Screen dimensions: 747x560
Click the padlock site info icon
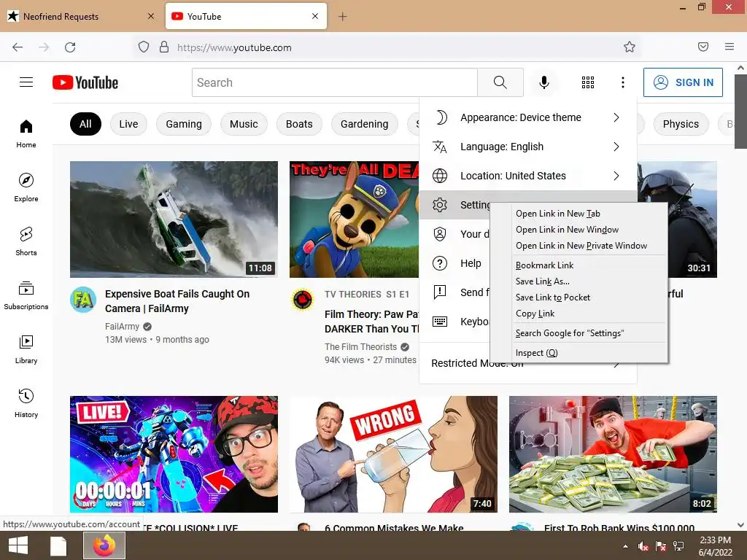(164, 47)
